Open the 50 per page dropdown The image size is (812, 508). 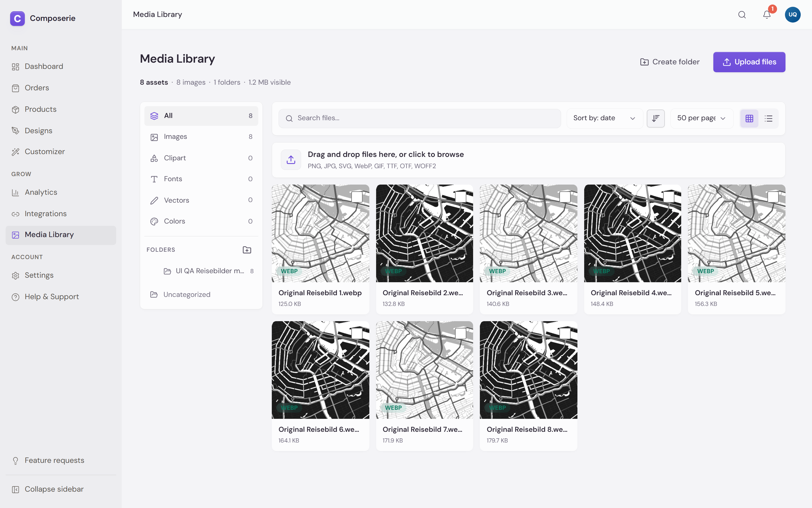click(701, 118)
